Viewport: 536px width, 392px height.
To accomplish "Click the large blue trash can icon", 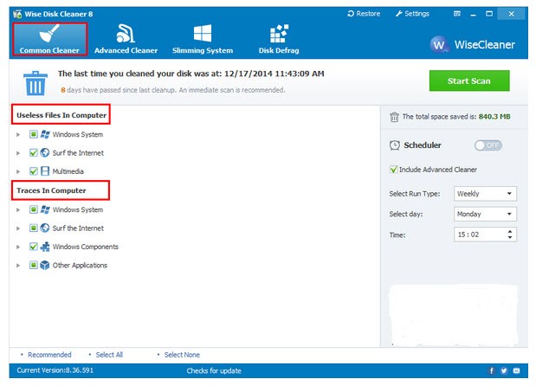I will coord(36,83).
